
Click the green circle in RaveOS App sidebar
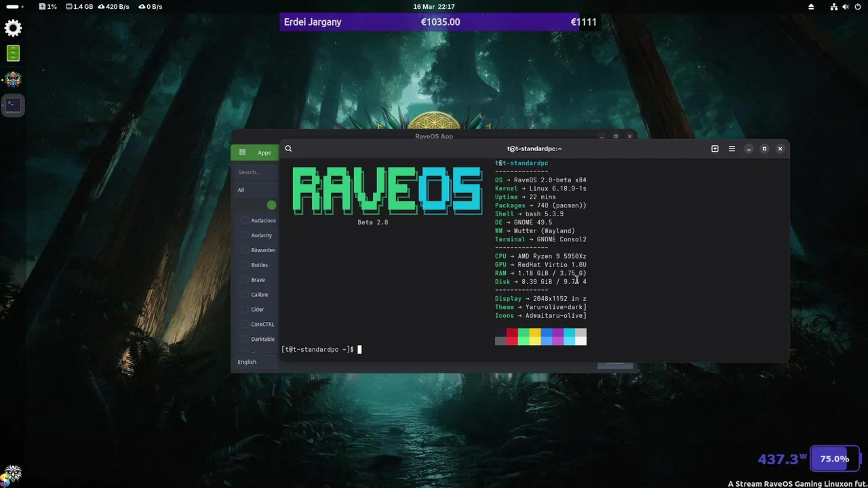271,205
